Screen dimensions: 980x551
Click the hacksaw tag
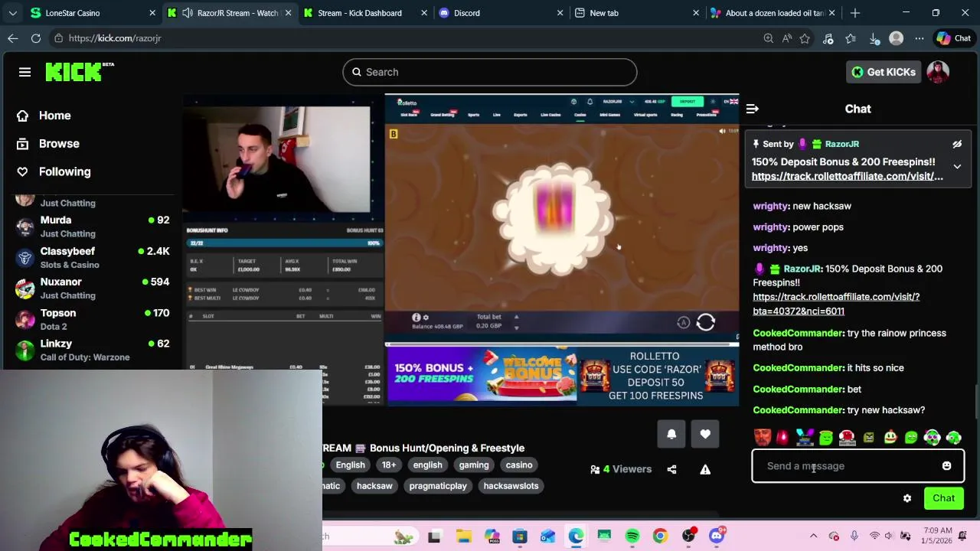[374, 486]
